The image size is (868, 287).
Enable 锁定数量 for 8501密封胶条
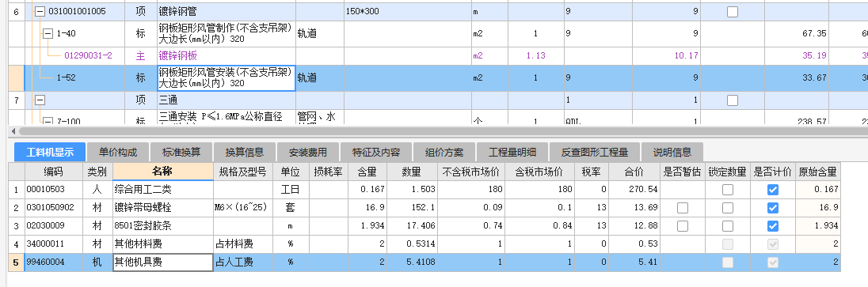coord(727,226)
